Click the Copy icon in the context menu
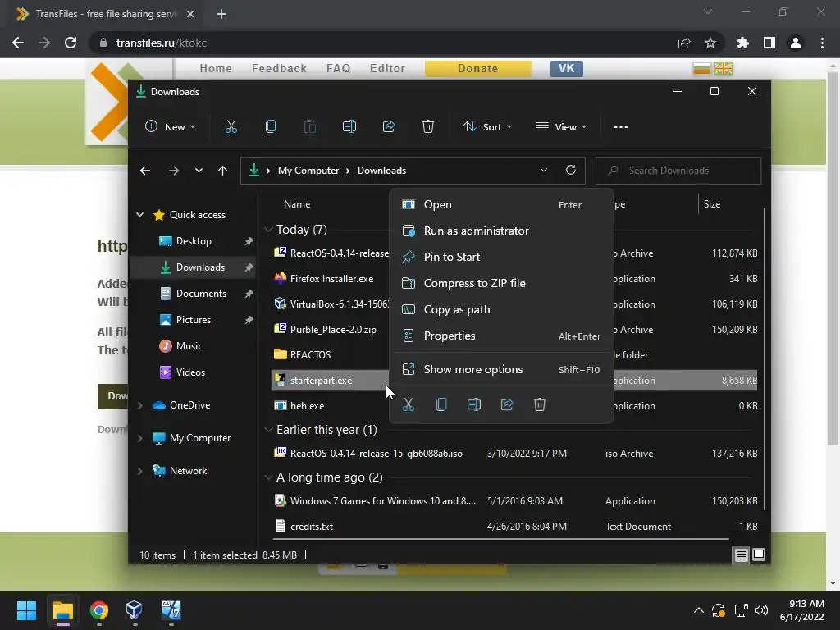 click(x=441, y=404)
